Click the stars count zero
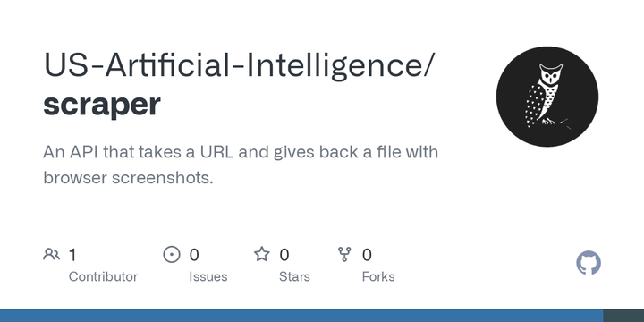 tap(284, 255)
